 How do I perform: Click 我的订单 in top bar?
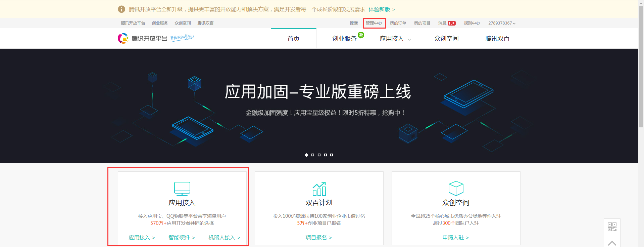398,23
